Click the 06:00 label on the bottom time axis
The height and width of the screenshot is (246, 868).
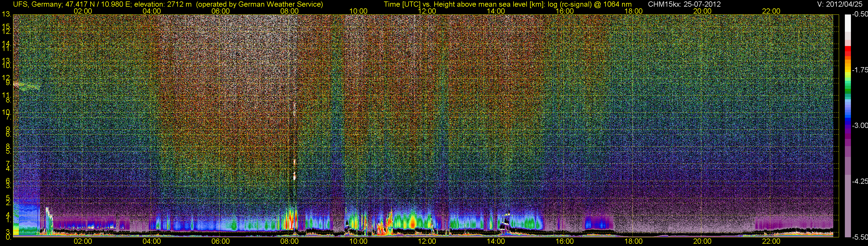tap(220, 241)
